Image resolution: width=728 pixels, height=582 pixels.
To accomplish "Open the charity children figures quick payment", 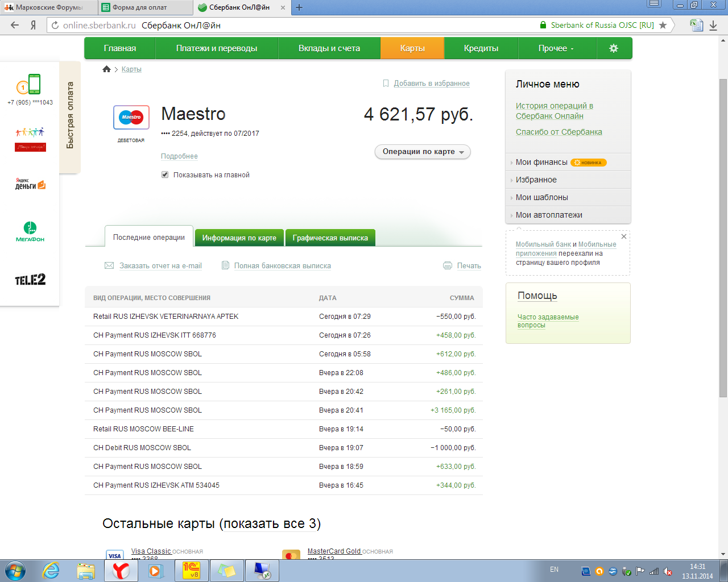I will pyautogui.click(x=30, y=139).
